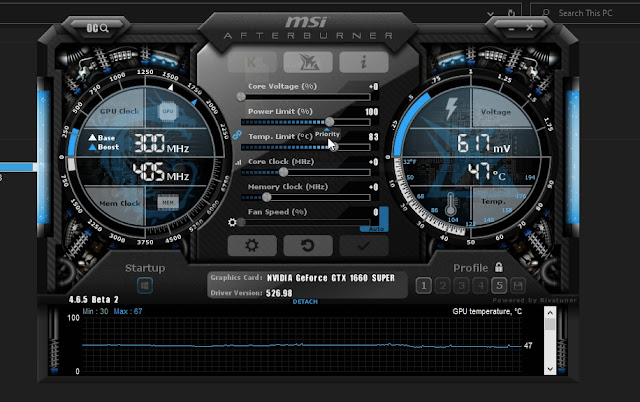Toggle the power-temp limit link icon
Image resolution: width=640 pixels, height=402 pixels.
click(237, 135)
